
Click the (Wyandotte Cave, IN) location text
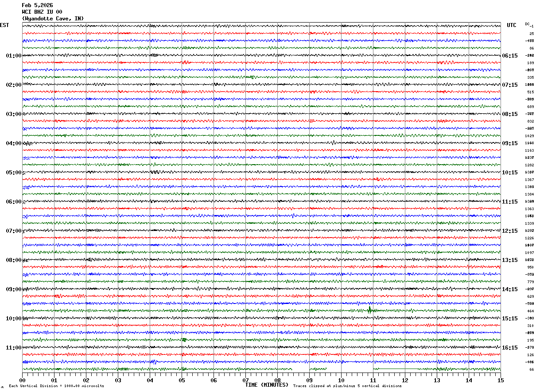53,19
